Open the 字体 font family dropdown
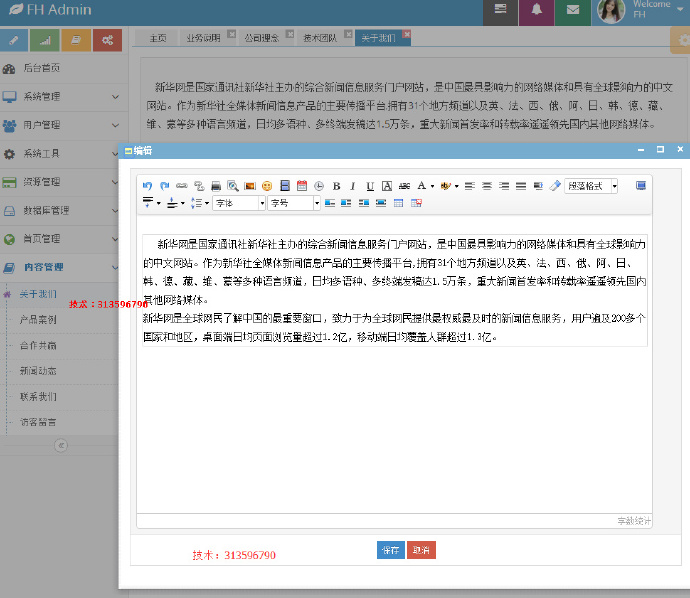This screenshot has width=690, height=598. (x=239, y=203)
